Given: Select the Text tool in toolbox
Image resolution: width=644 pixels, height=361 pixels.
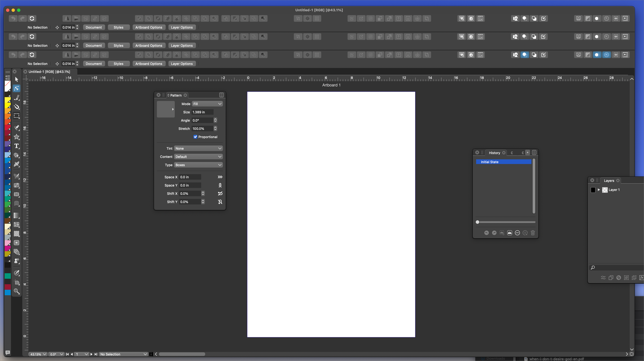Looking at the screenshot, I should 17,146.
